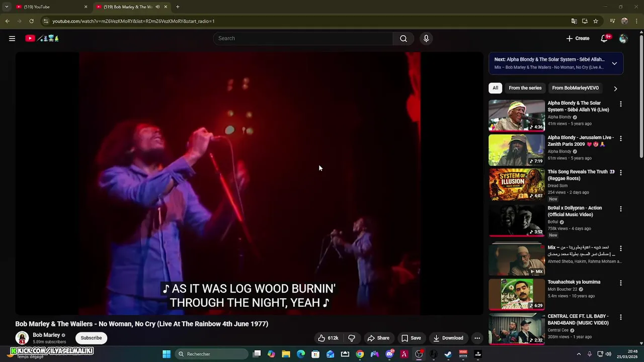This screenshot has width=644, height=362.
Task: Switch to the first YouTube tab
Action: tap(50, 7)
